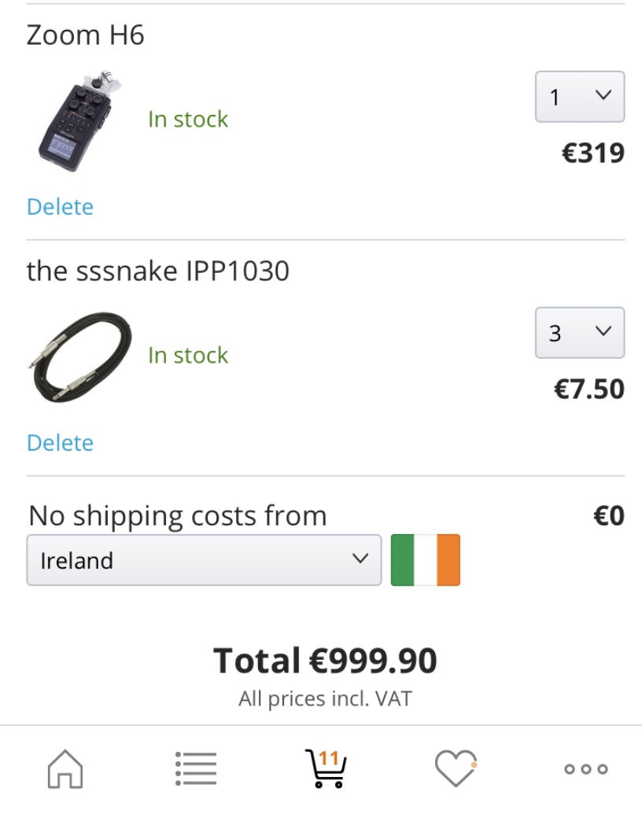The height and width of the screenshot is (840, 642).
Task: Tap the 'All prices incl. VAT' note
Action: click(x=325, y=698)
